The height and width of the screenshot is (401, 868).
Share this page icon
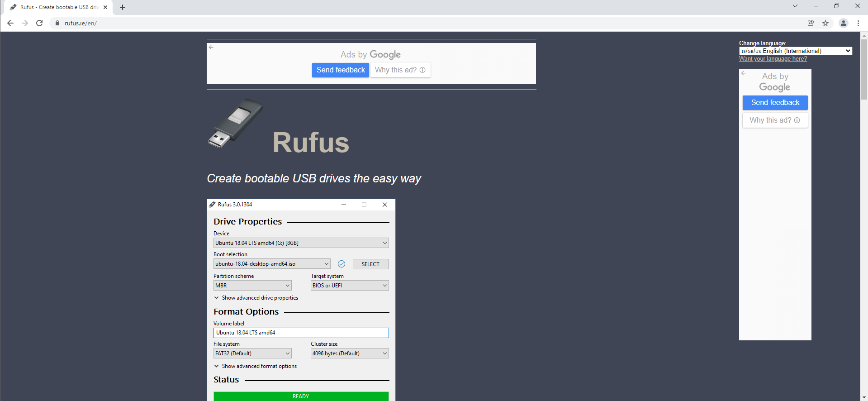pos(811,23)
